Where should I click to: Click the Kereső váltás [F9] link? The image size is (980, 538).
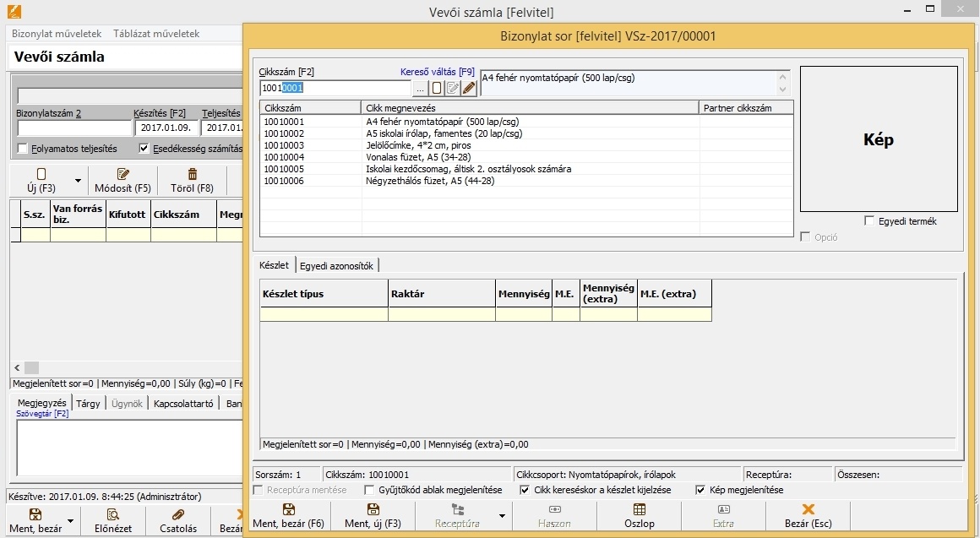(x=437, y=73)
